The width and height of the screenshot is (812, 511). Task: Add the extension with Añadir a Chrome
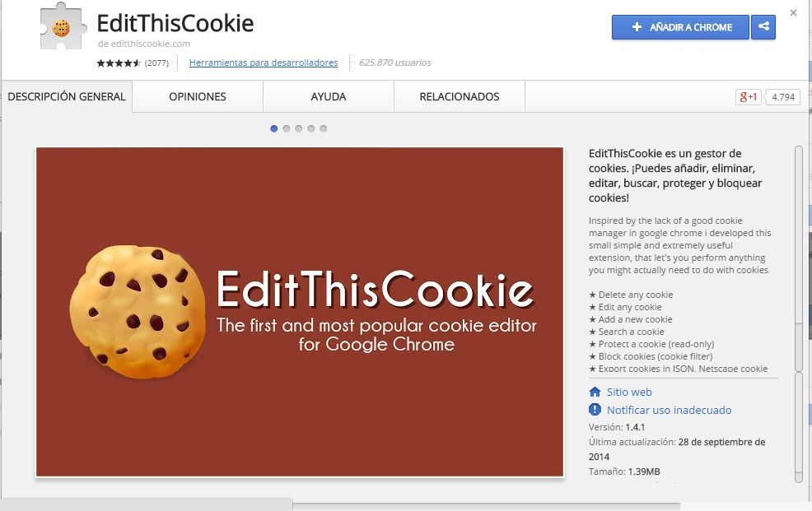click(x=680, y=27)
